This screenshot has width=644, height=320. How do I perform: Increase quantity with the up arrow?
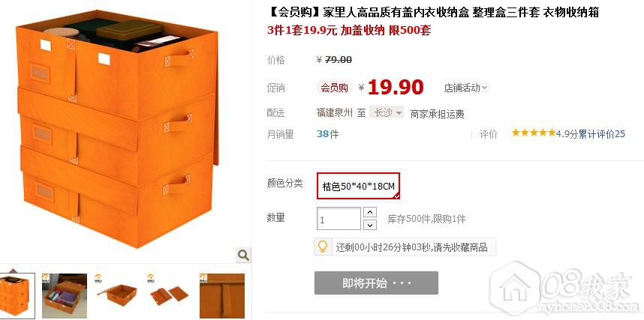[x=371, y=212]
